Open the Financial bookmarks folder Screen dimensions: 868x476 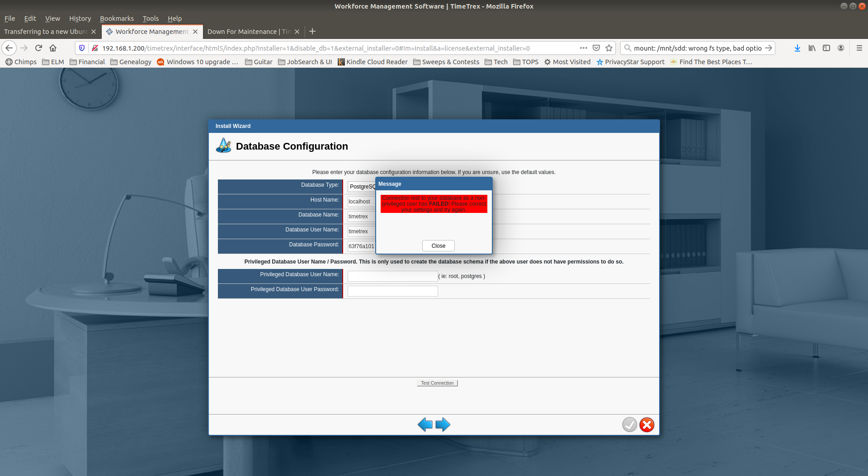click(87, 62)
